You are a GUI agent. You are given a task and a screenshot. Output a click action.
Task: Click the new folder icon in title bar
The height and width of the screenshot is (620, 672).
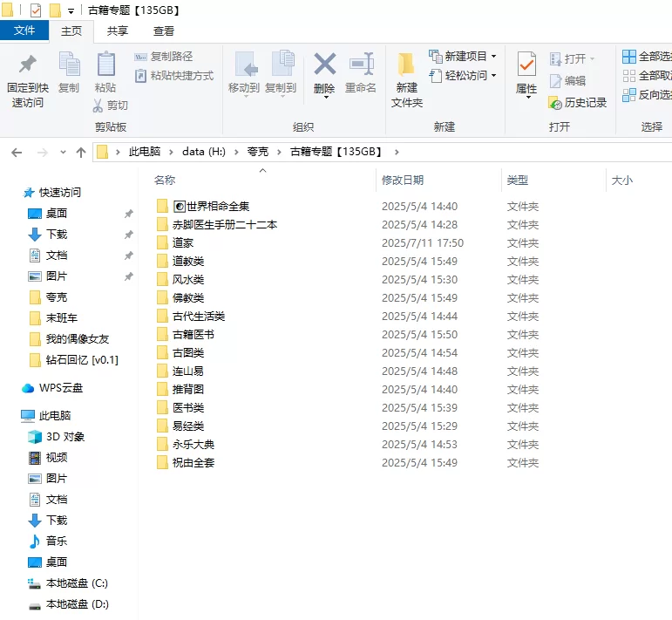(x=55, y=10)
